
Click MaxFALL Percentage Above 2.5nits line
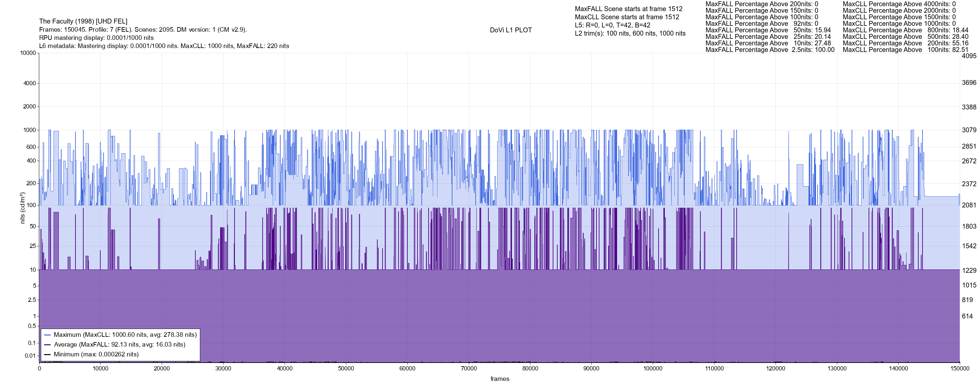pos(770,50)
